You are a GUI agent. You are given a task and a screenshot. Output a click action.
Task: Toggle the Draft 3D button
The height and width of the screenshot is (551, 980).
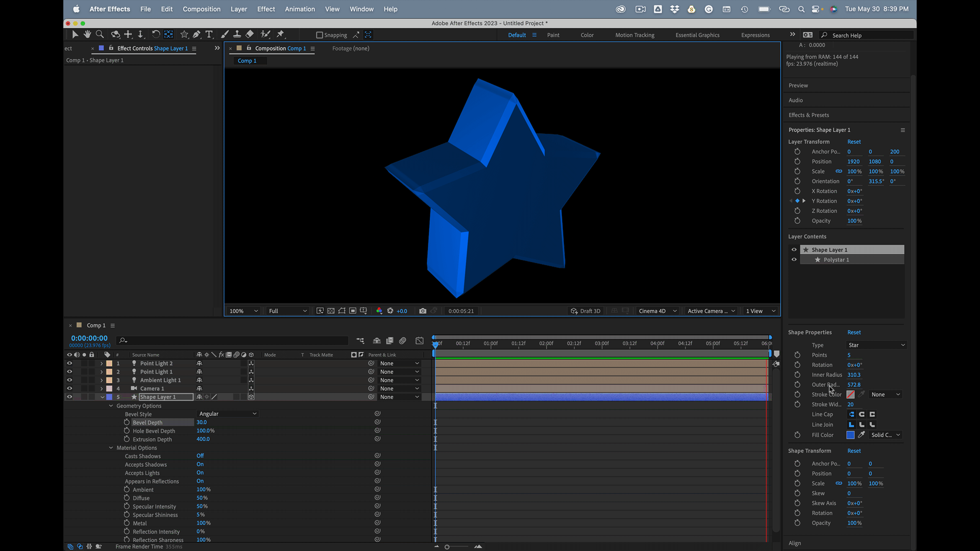click(585, 311)
